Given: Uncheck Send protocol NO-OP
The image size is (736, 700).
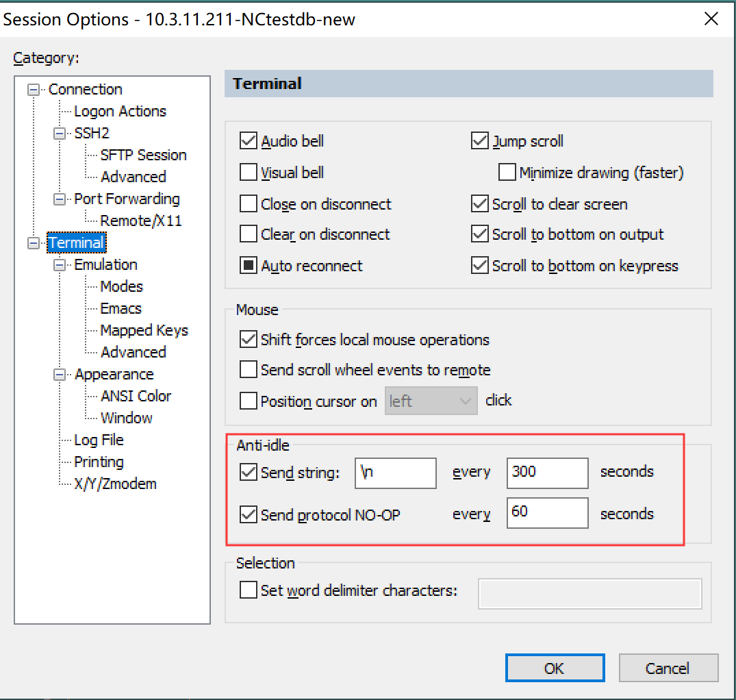Looking at the screenshot, I should click(248, 514).
